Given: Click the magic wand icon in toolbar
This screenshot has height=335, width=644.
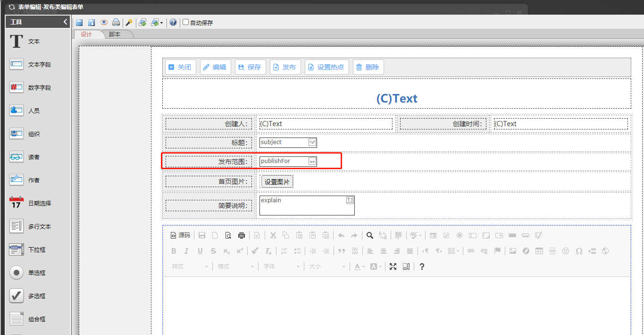Looking at the screenshot, I should (128, 23).
